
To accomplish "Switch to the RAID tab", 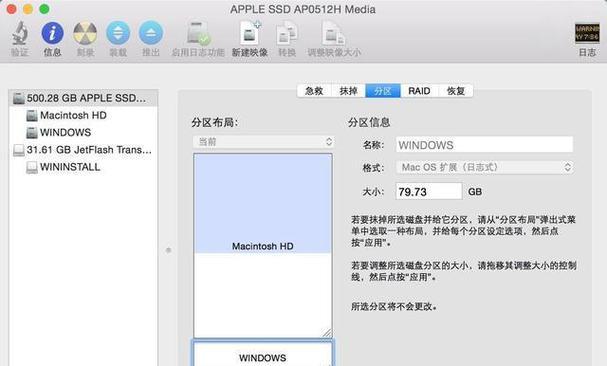I will [x=419, y=91].
